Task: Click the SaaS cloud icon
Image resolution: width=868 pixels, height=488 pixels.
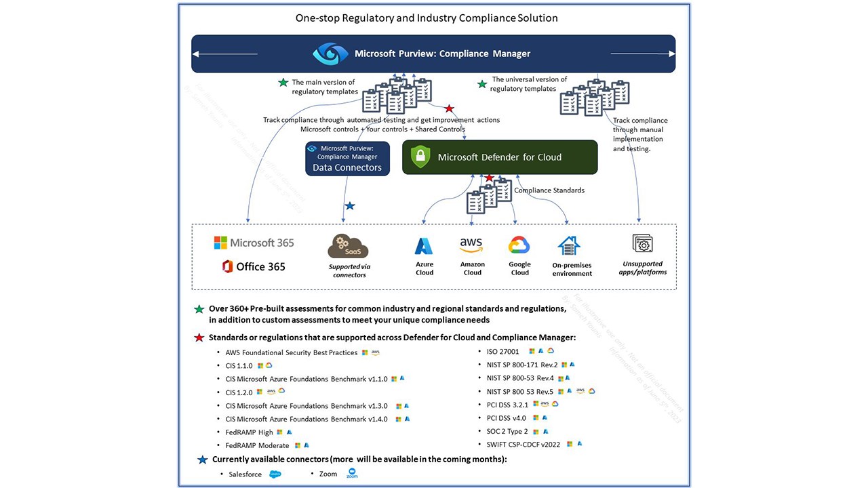Action: 348,247
